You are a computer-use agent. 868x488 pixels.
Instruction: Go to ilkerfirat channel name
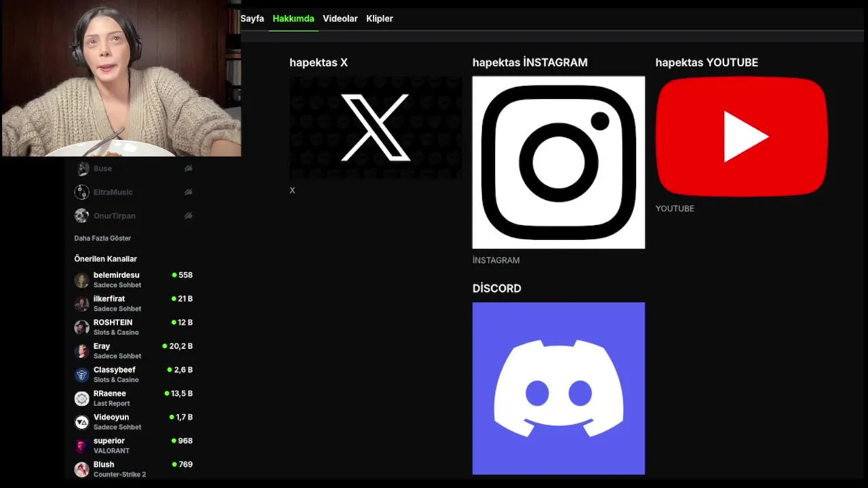point(109,299)
